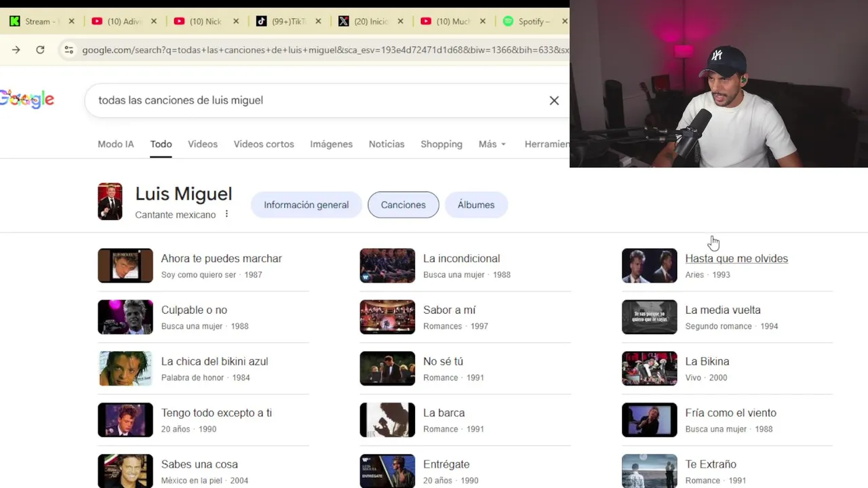Open Fría como el viento song
Image resolution: width=868 pixels, height=488 pixels.
(730, 413)
